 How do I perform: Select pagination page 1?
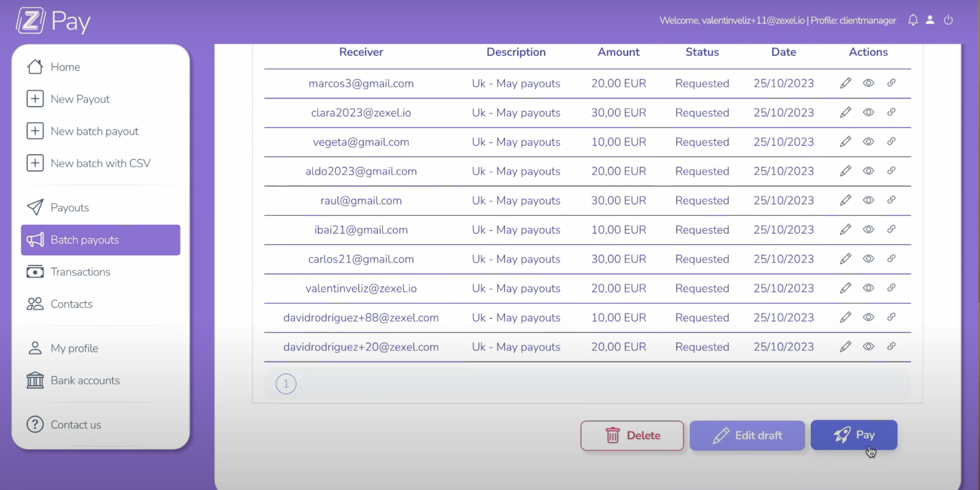click(285, 384)
